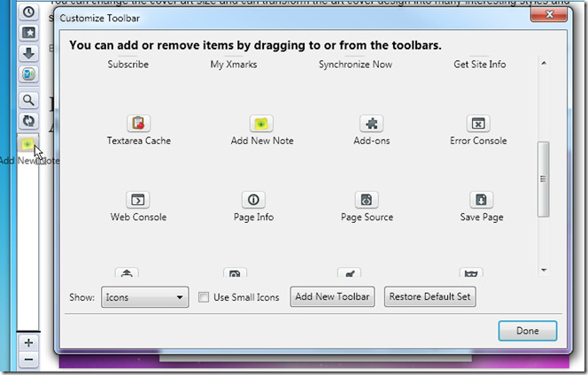Screen dimensions: 588x375
Task: Select the Save Page icon
Action: 481,200
